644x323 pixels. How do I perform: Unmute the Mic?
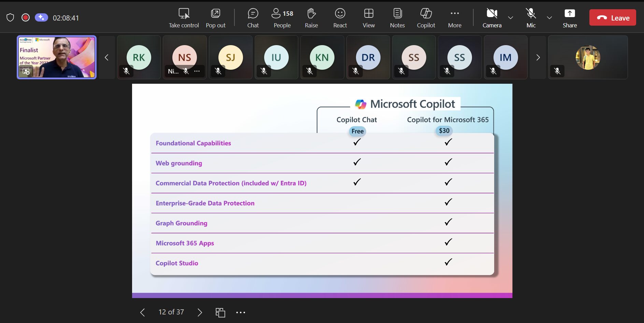coord(531,18)
